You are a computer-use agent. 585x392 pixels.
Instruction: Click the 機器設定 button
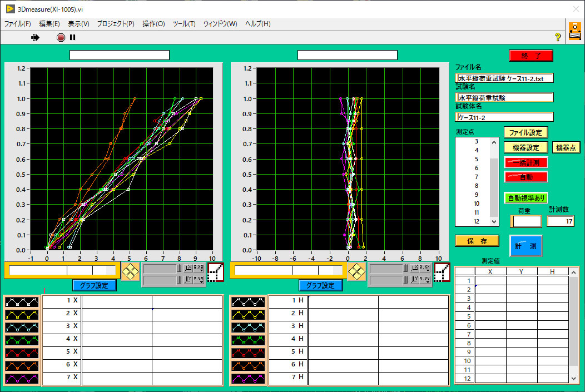[x=525, y=147]
